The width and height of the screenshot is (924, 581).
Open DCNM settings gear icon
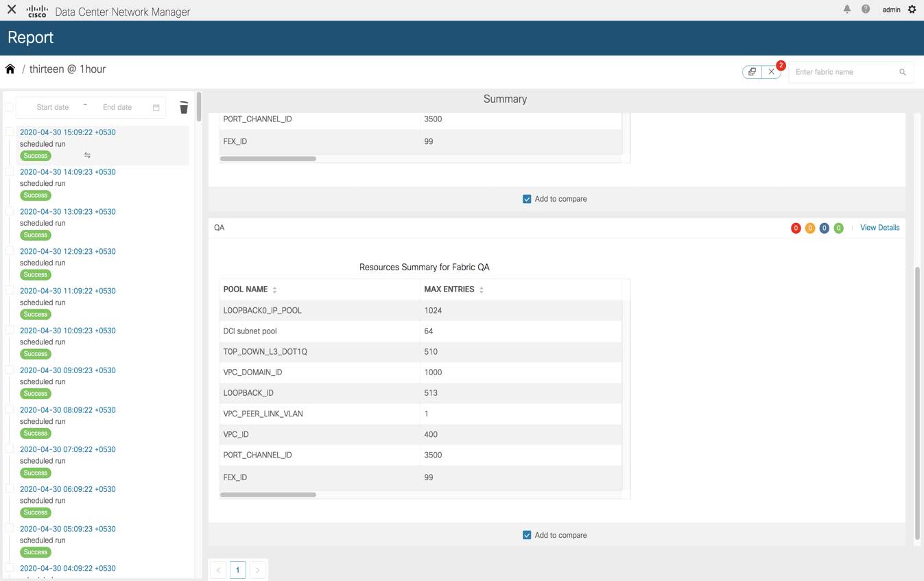pos(912,10)
